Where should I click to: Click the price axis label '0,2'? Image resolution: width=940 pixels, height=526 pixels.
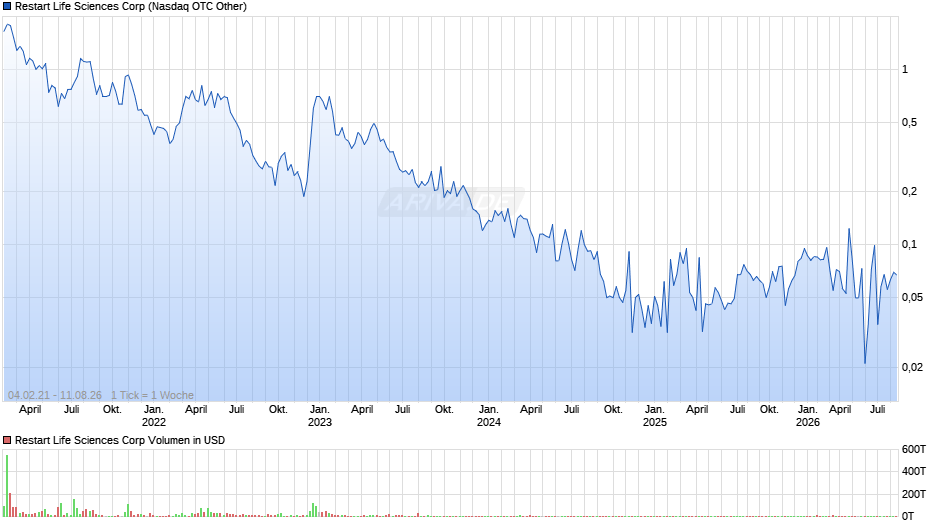(909, 191)
